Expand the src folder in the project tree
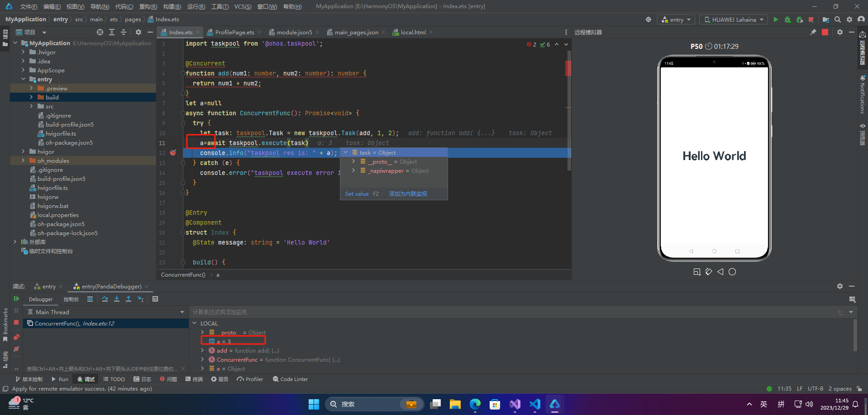The width and height of the screenshot is (868, 415). (x=31, y=106)
